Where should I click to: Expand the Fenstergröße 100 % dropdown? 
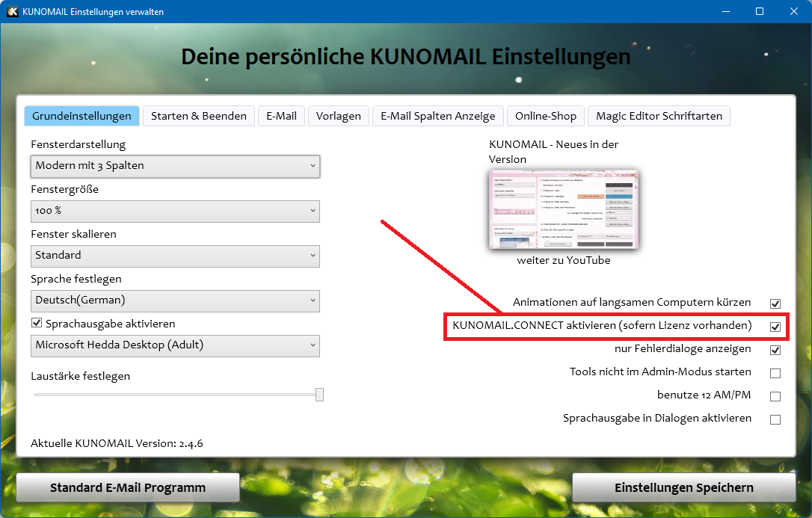tap(175, 211)
